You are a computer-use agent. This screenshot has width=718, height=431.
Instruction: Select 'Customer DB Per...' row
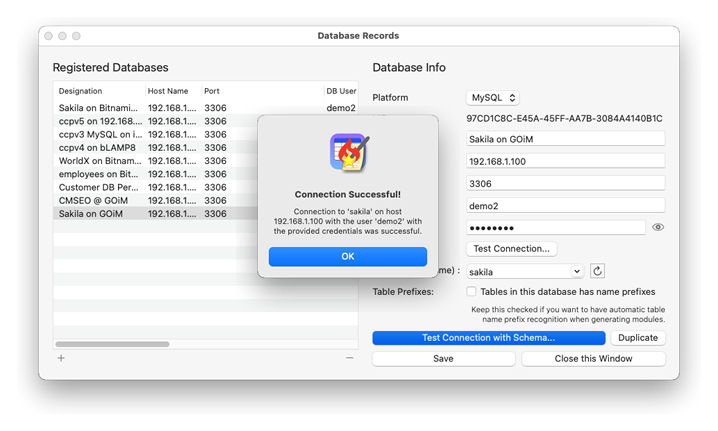click(156, 188)
